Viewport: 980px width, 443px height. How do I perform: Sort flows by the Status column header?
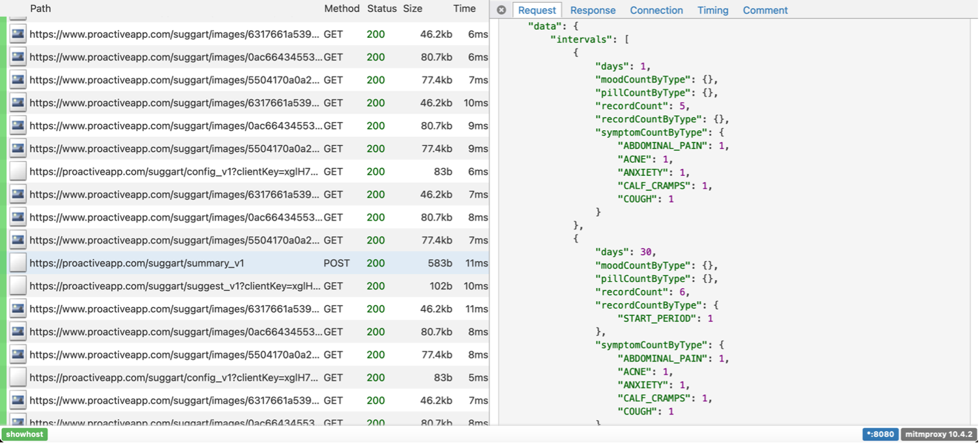click(x=382, y=9)
